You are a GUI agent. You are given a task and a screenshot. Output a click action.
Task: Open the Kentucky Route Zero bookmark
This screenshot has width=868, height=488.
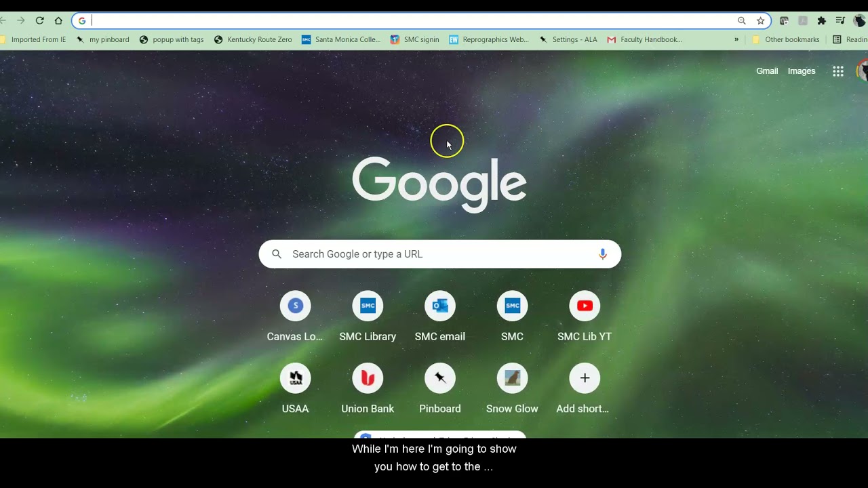253,39
